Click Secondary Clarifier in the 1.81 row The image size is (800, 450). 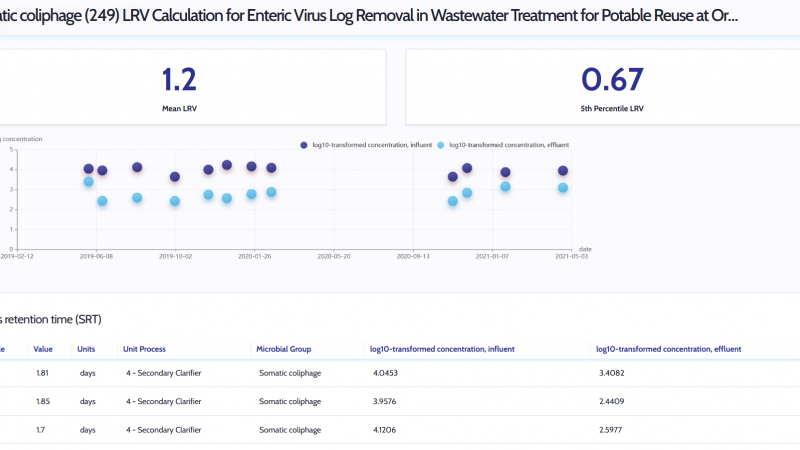point(163,373)
